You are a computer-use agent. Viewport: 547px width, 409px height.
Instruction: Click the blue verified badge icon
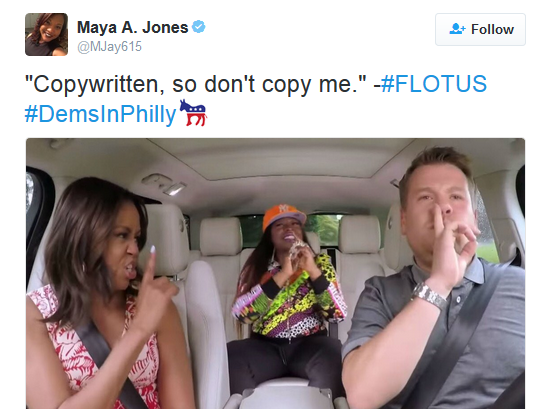click(198, 27)
